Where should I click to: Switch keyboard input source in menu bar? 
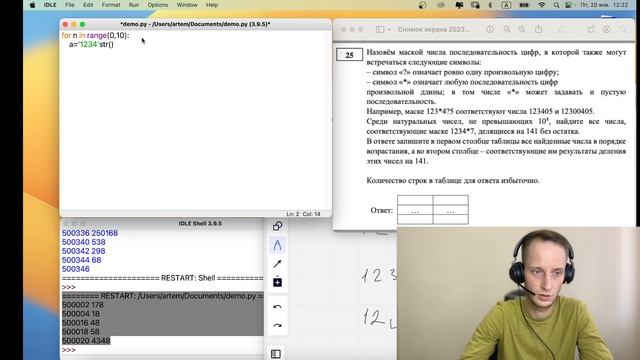506,5
